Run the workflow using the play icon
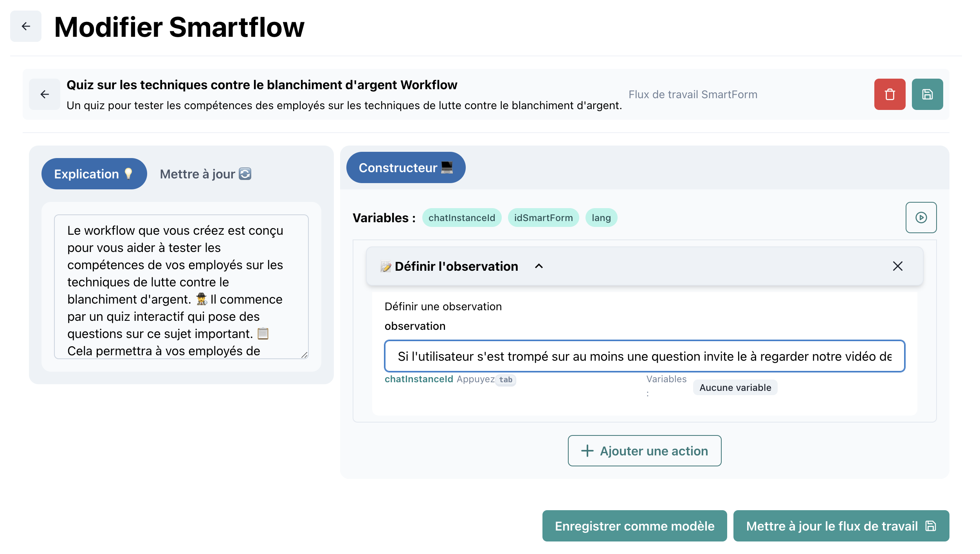The image size is (980, 554). coord(921,218)
